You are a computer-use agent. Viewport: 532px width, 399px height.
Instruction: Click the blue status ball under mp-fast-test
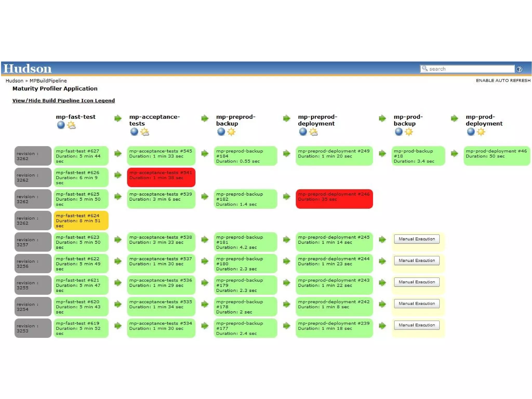(61, 125)
